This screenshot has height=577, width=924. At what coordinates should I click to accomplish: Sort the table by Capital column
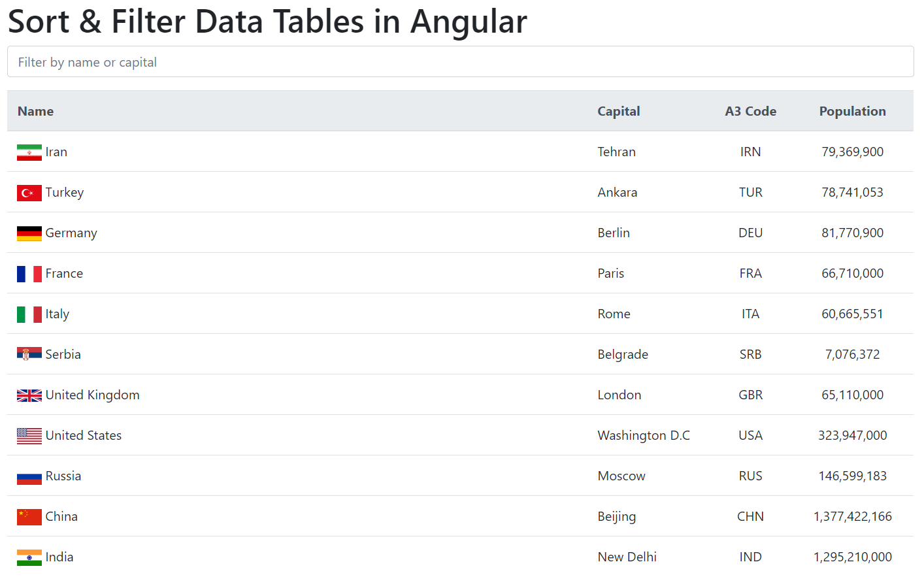pyautogui.click(x=618, y=111)
